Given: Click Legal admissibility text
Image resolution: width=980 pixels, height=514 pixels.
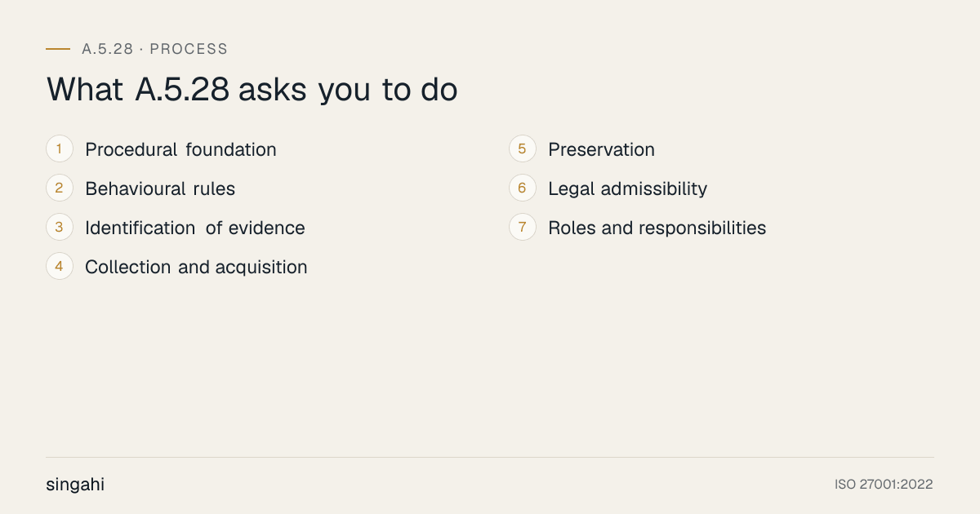Looking at the screenshot, I should (627, 189).
